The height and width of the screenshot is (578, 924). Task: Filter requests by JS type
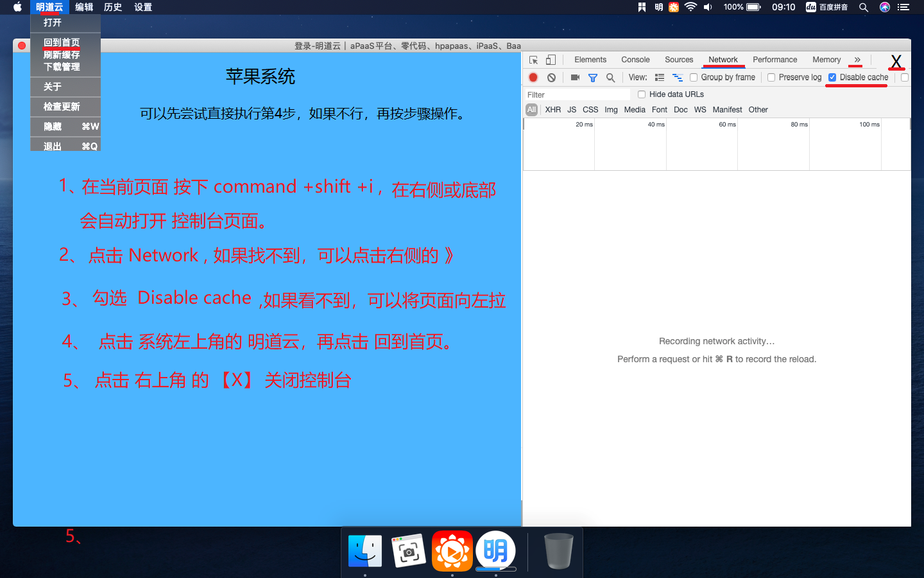[x=572, y=110]
